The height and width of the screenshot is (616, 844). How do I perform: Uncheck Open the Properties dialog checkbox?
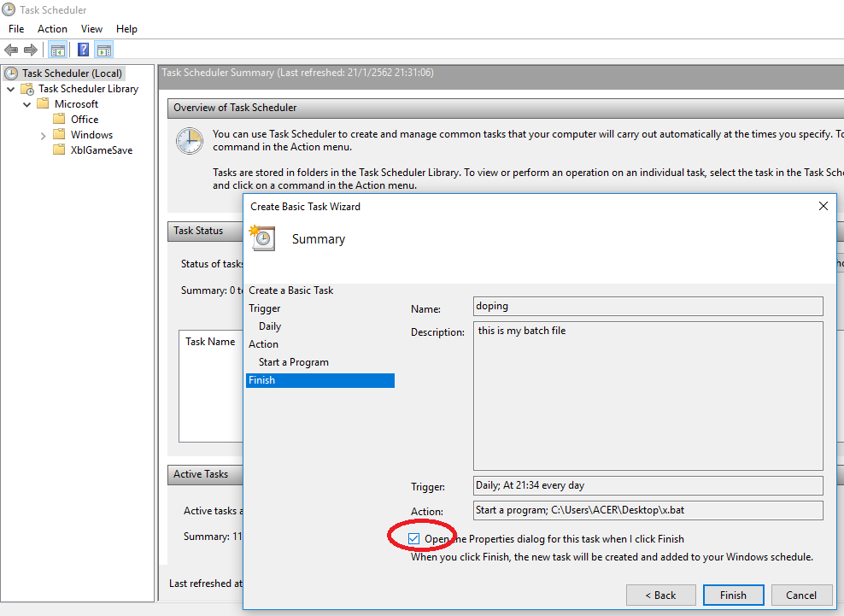tap(414, 539)
